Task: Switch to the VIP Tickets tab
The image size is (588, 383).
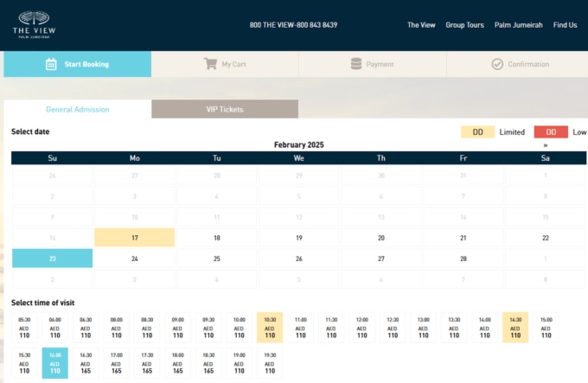Action: (x=225, y=110)
